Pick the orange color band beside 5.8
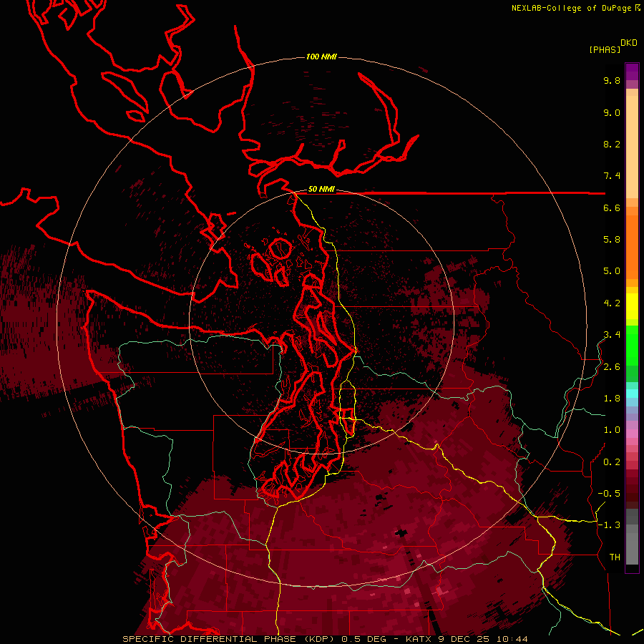Viewport: 644px width, 644px height. 632,246
